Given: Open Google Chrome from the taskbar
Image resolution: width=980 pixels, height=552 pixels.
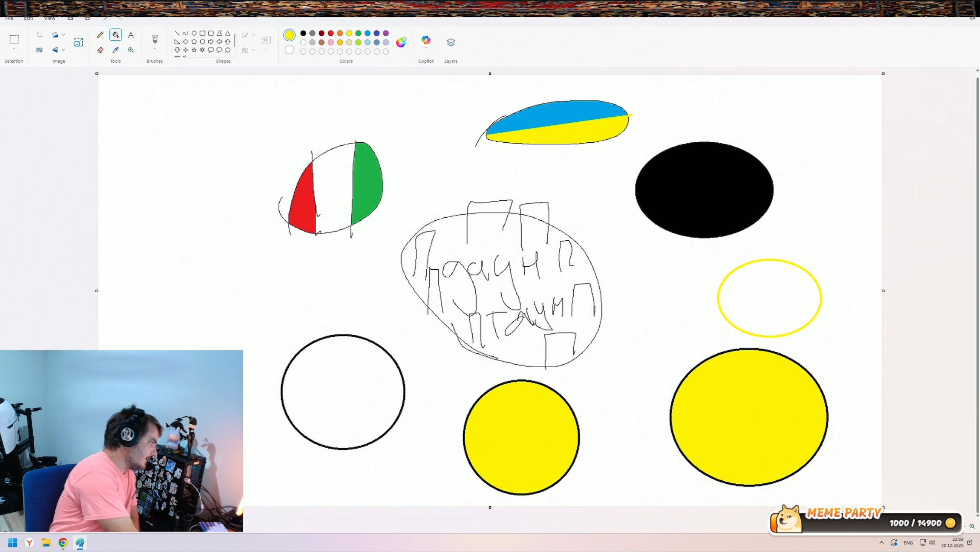Looking at the screenshot, I should pyautogui.click(x=63, y=543).
